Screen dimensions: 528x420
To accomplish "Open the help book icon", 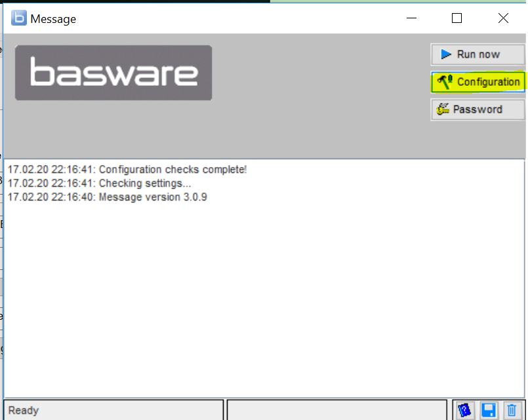I will [464, 410].
